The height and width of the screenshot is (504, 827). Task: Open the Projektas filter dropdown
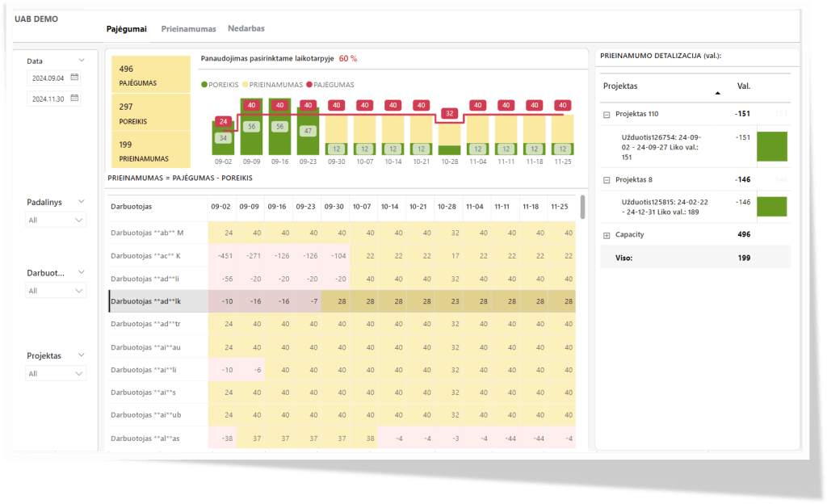pyautogui.click(x=55, y=373)
